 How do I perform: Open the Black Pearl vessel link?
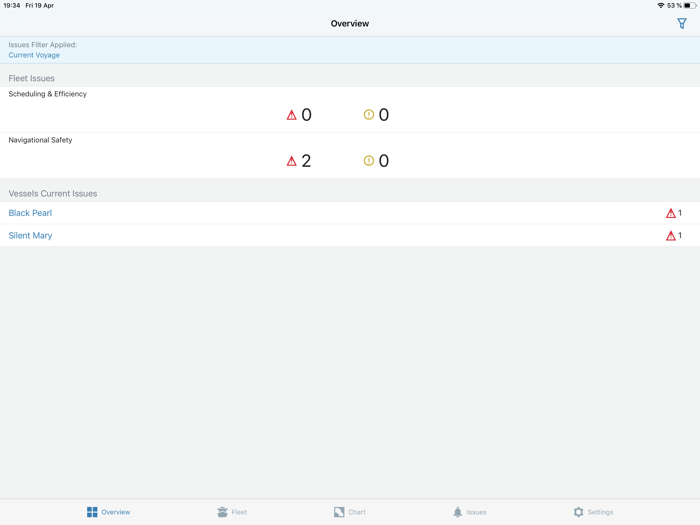(30, 213)
